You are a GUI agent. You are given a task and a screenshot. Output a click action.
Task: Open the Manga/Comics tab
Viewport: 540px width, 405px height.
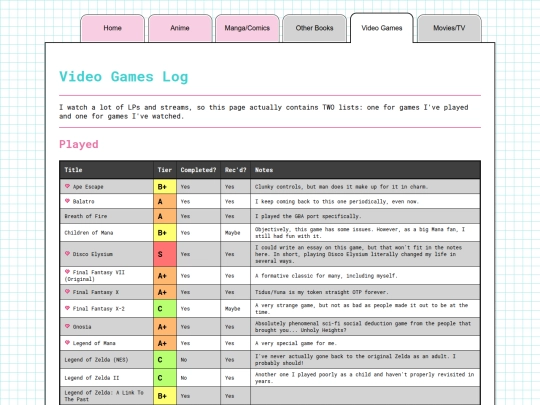(247, 28)
